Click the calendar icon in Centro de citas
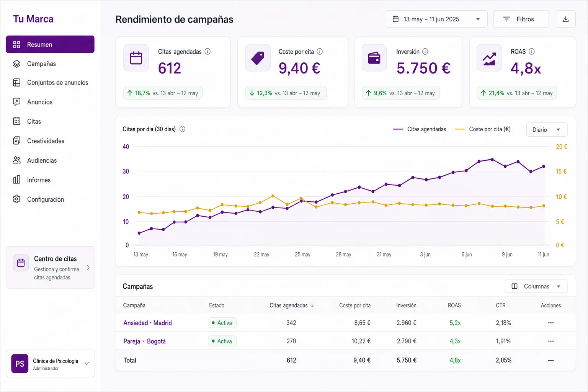This screenshot has width=588, height=392. pyautogui.click(x=21, y=263)
